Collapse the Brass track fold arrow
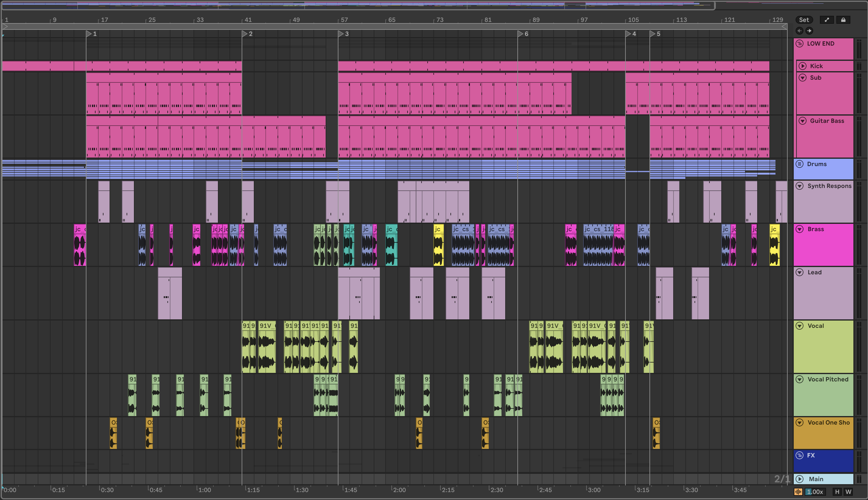Viewport: 868px width, 500px height. pyautogui.click(x=800, y=229)
